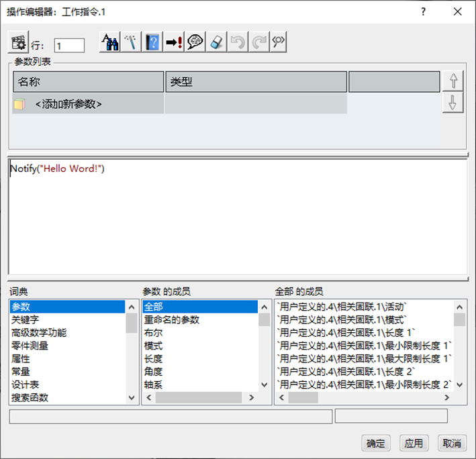Select 角度 member type
476x459 pixels.
click(x=200, y=372)
